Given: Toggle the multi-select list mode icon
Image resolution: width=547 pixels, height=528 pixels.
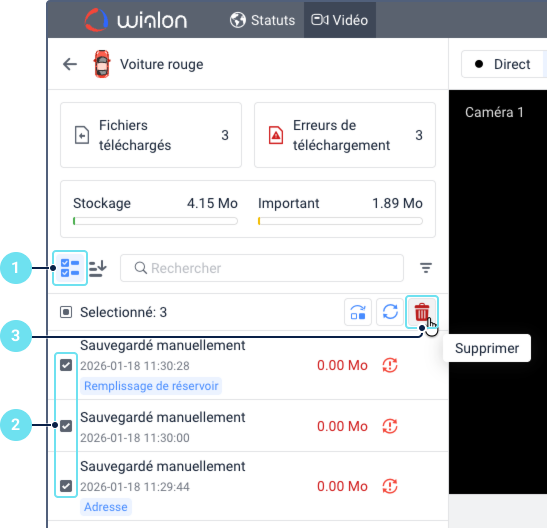Looking at the screenshot, I should pos(70,268).
